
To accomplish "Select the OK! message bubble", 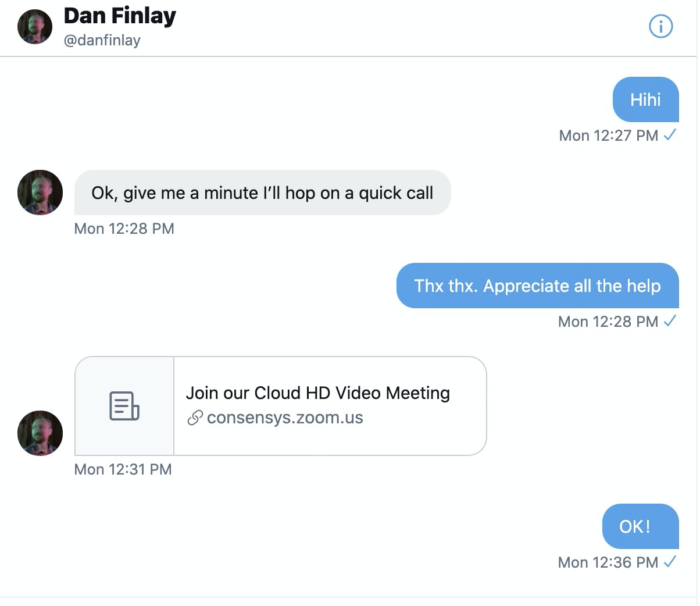I will pos(641,526).
